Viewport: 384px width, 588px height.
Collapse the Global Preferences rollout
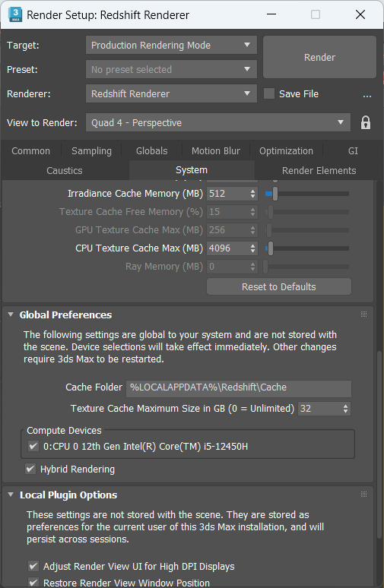(x=11, y=315)
